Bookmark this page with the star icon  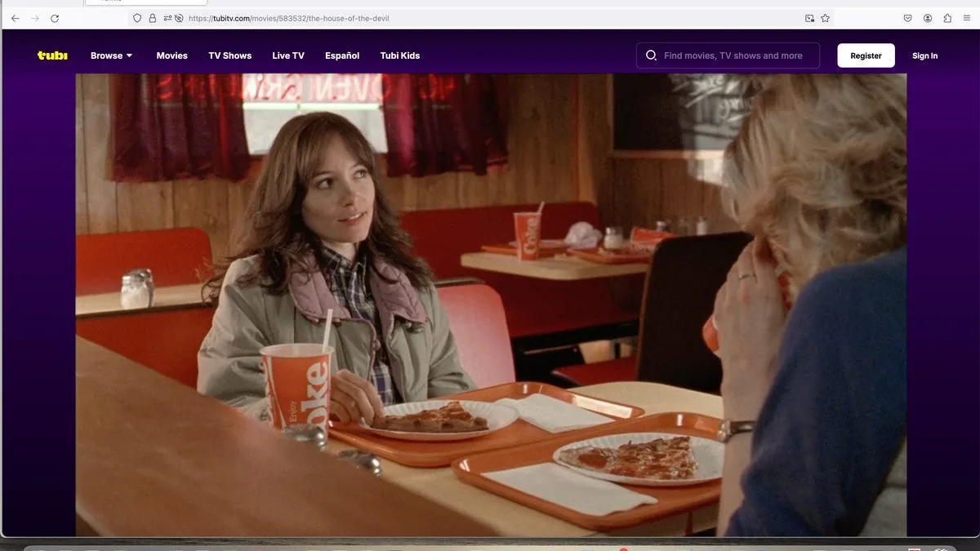(825, 18)
